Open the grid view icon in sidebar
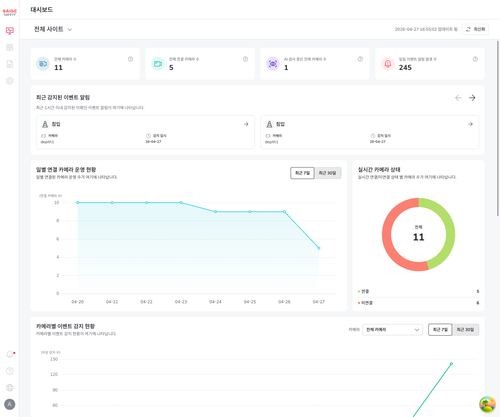The height and width of the screenshot is (417, 500). (x=10, y=48)
